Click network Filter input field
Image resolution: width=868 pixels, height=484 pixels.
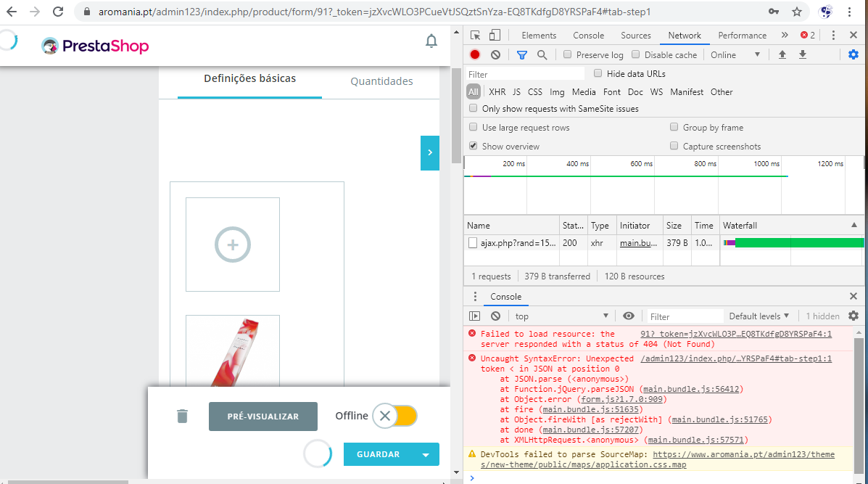point(525,74)
